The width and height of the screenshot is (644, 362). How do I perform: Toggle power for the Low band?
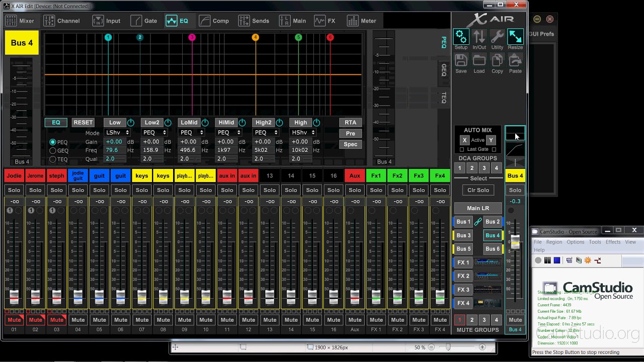pyautogui.click(x=131, y=123)
